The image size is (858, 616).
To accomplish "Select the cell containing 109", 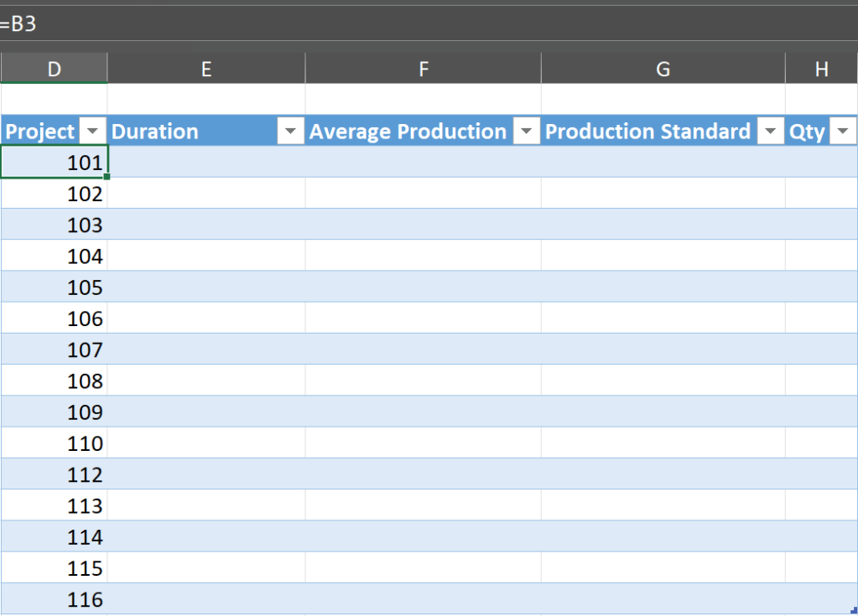I will (x=55, y=411).
